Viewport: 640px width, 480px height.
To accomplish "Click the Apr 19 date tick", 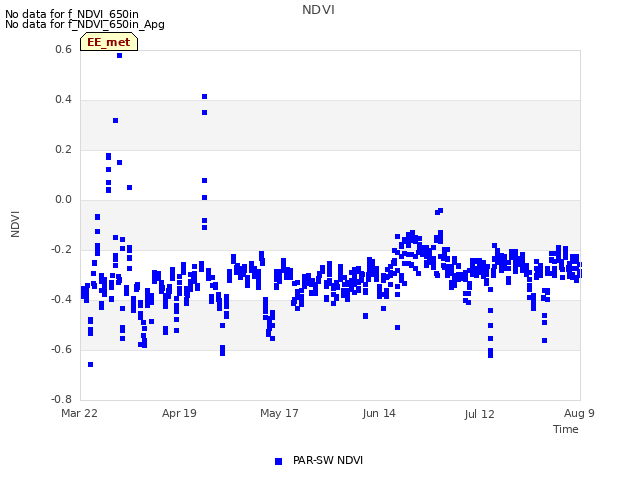I will point(179,413).
